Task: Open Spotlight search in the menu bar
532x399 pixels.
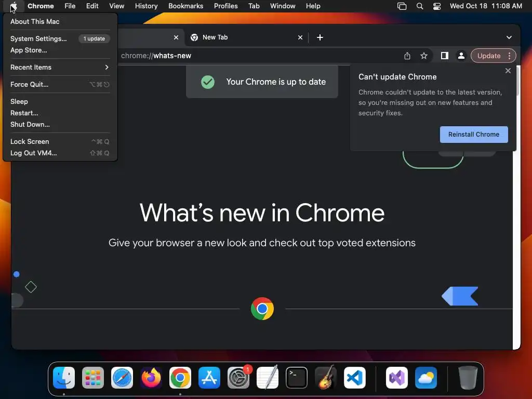Action: pyautogui.click(x=420, y=6)
